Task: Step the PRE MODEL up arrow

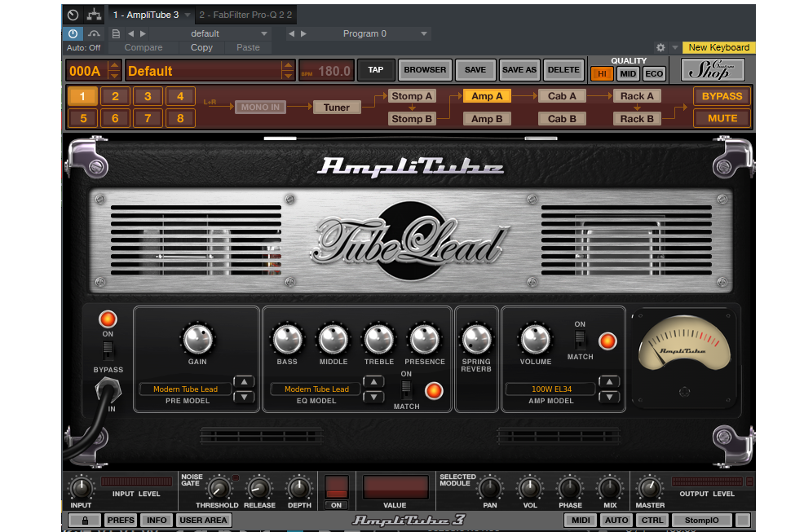Action: point(244,382)
